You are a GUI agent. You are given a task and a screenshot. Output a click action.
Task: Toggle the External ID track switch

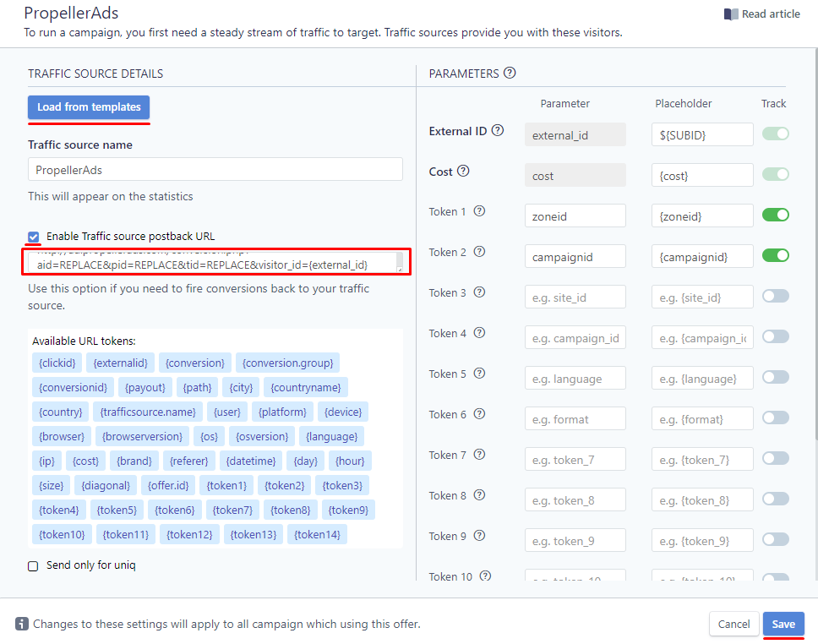[x=775, y=134]
